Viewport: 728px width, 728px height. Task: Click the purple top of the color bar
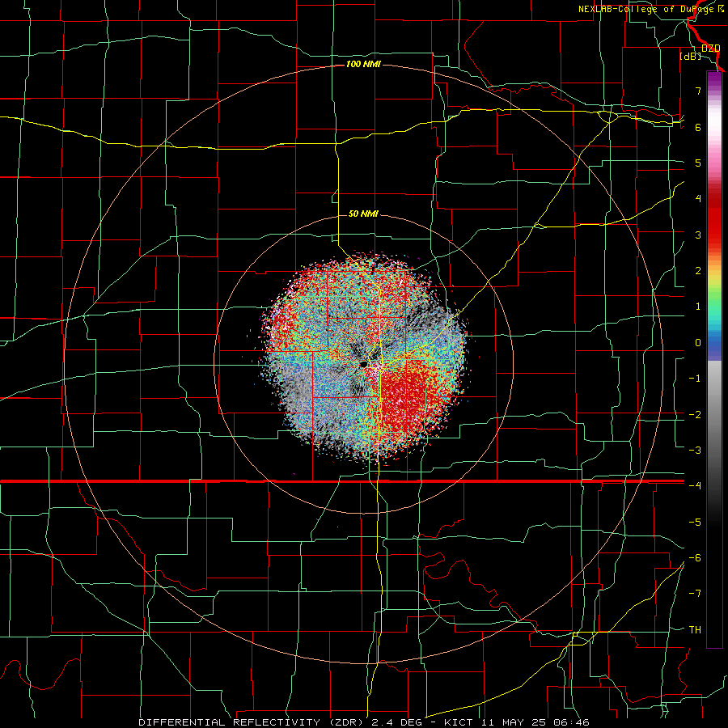pos(714,79)
